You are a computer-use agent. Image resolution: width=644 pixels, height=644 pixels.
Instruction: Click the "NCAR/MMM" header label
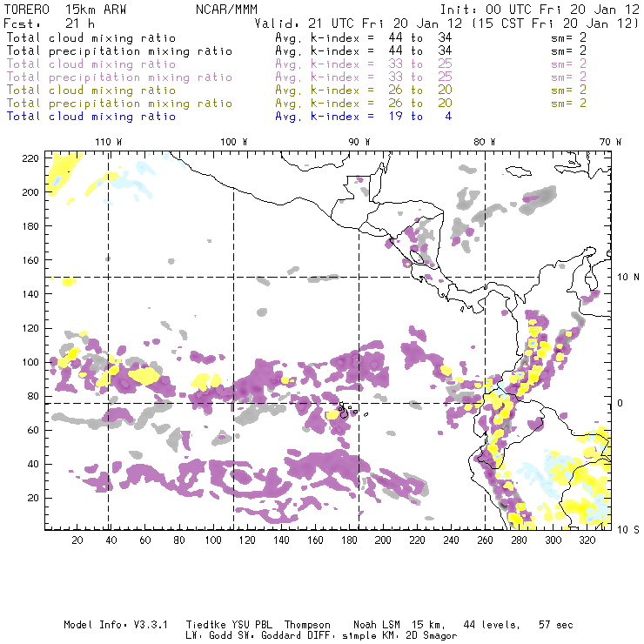226,10
